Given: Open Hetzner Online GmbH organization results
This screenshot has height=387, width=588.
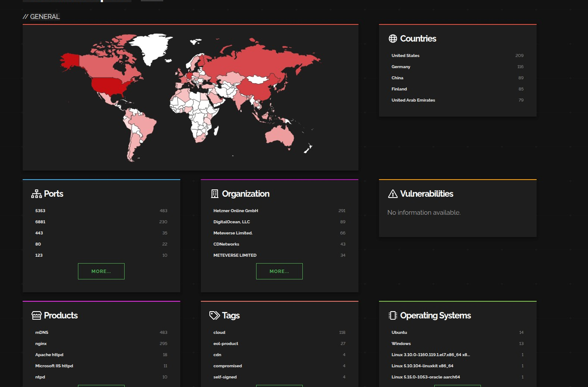Looking at the screenshot, I should click(236, 211).
